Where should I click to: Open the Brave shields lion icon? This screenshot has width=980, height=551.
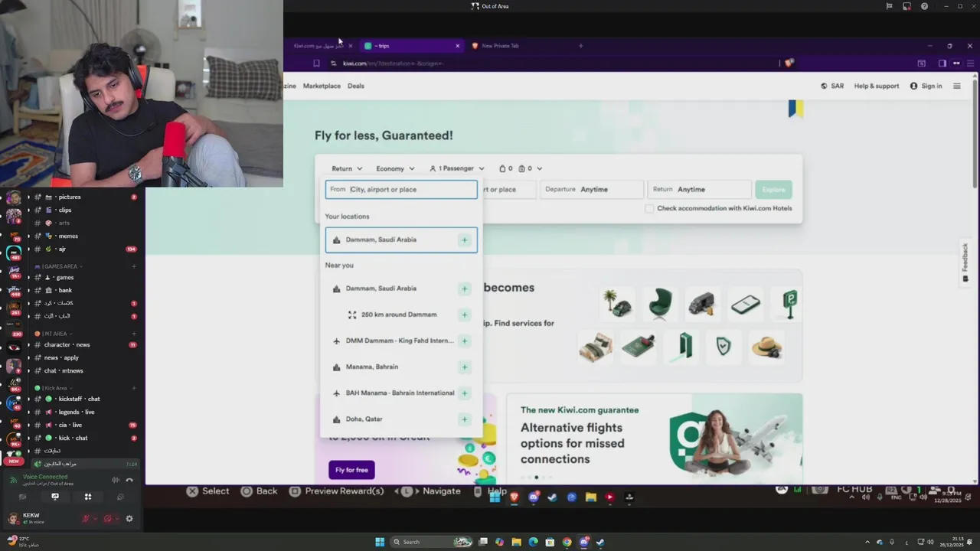(x=789, y=63)
